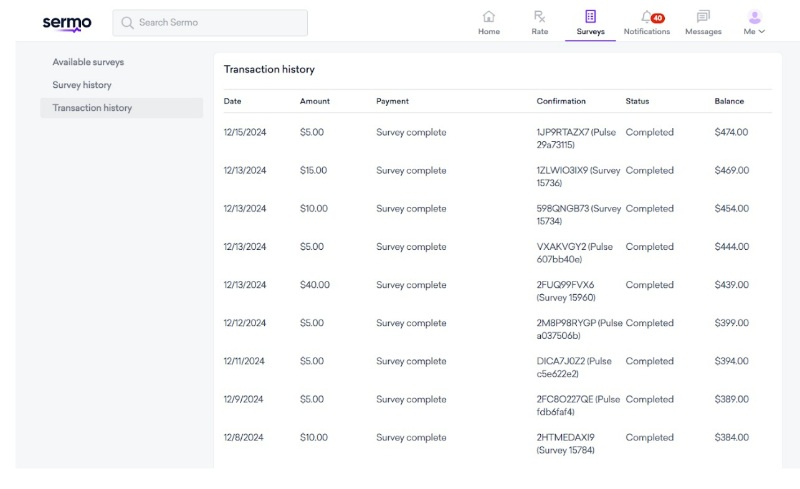Click the Transaction history heading
The image size is (800, 489).
269,69
